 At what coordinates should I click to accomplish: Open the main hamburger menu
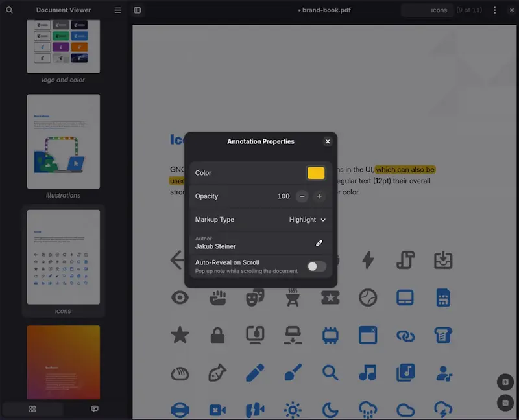[x=117, y=10]
